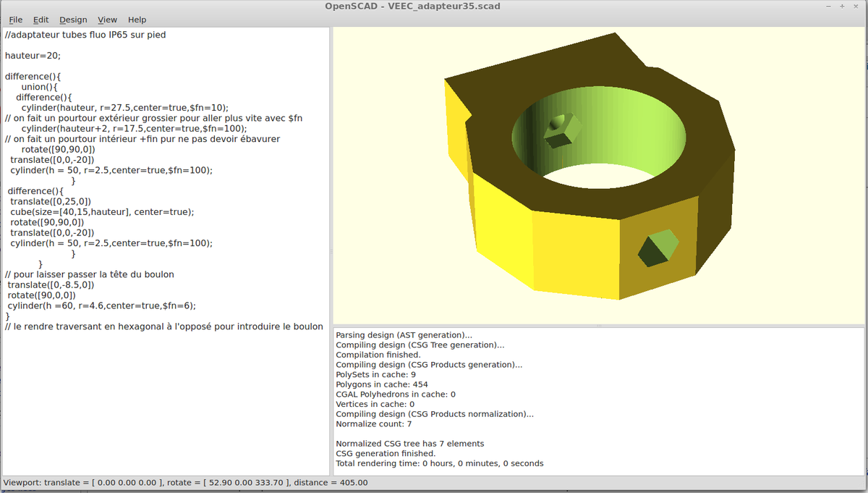
Task: Minimize the OpenSCAD window
Action: coord(830,7)
